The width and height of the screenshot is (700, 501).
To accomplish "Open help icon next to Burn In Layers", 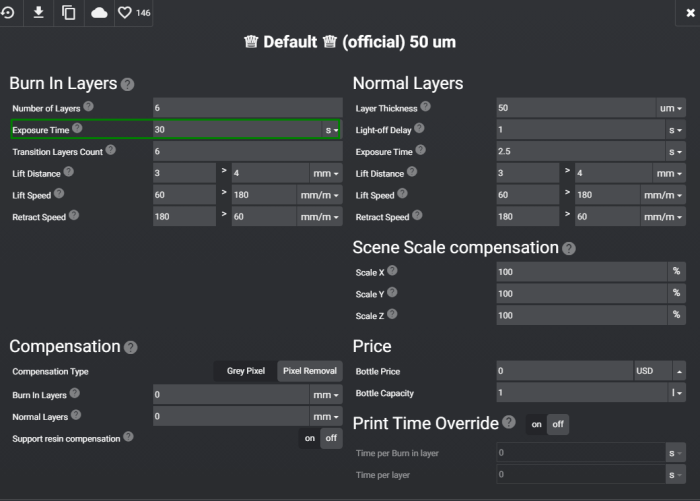I will click(x=128, y=85).
